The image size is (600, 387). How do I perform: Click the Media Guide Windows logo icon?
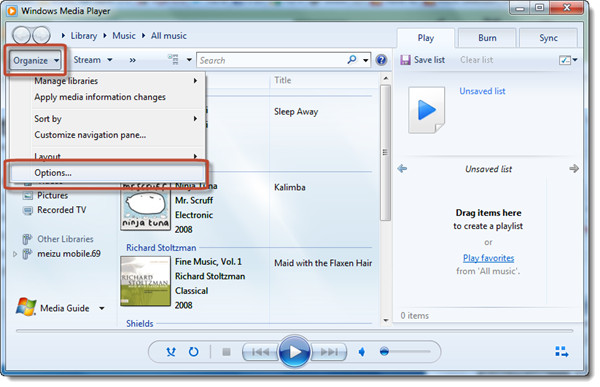coord(26,307)
